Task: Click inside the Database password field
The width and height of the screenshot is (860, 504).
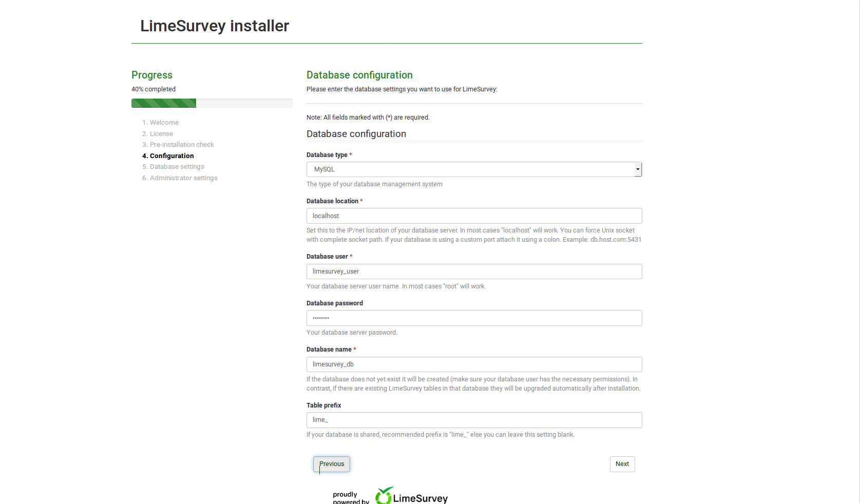Action: tap(474, 318)
